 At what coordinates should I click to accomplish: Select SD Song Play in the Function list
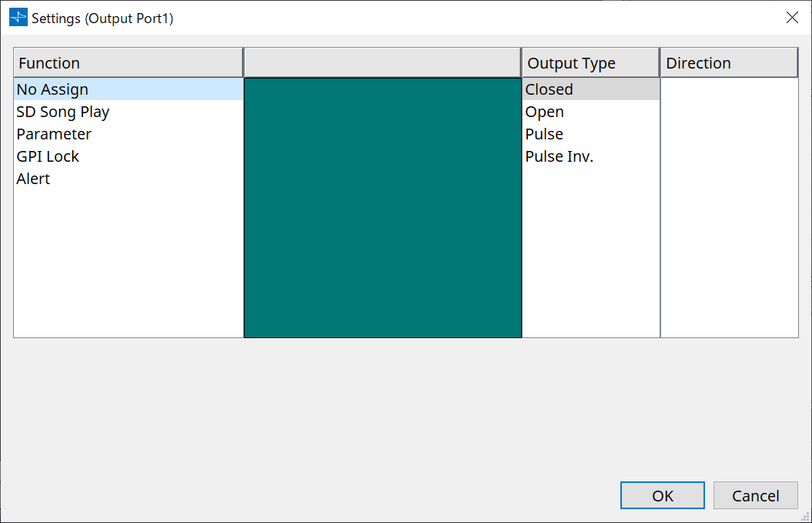[x=62, y=112]
